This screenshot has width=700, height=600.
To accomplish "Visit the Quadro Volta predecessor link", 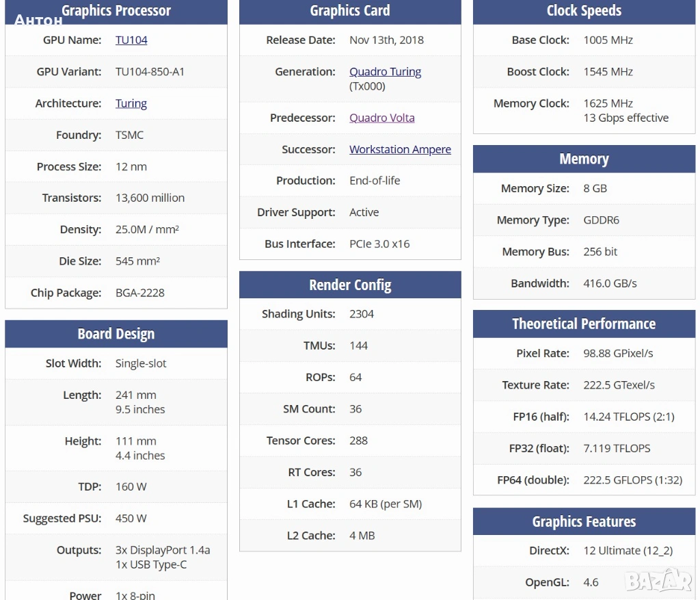I will pos(381,118).
